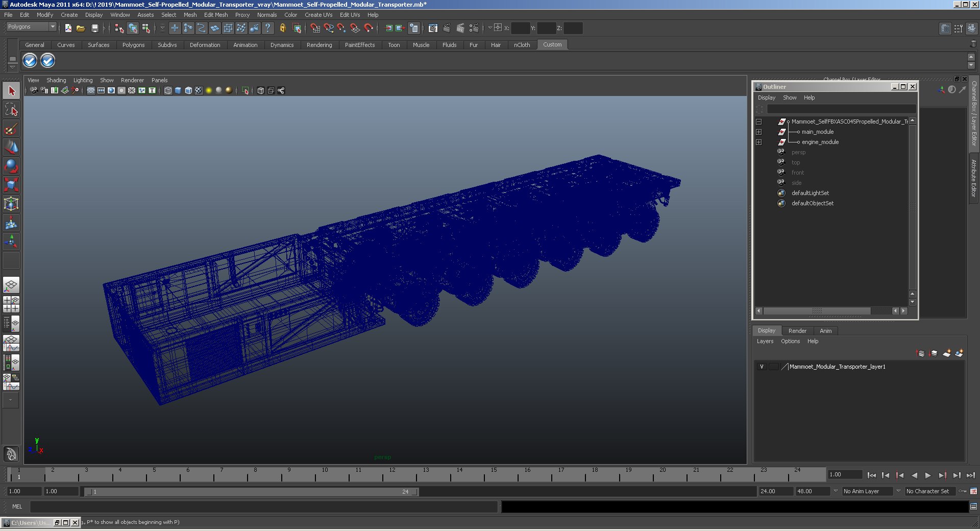This screenshot has width=980, height=531.
Task: Click the Save Scene disk icon
Action: [94, 28]
